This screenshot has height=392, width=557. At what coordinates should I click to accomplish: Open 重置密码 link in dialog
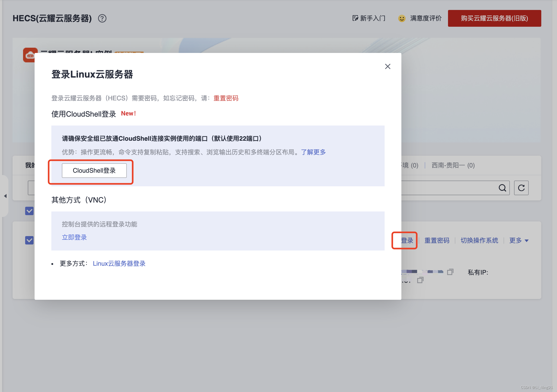coord(226,98)
